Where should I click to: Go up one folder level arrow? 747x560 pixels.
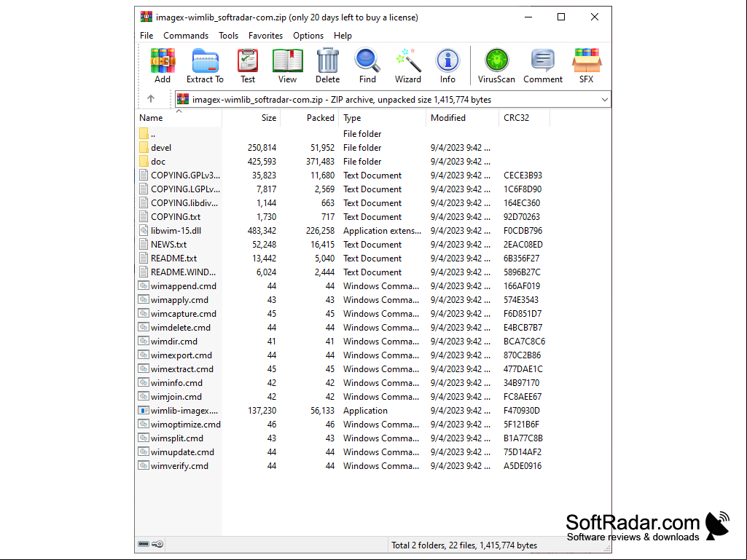(x=151, y=99)
